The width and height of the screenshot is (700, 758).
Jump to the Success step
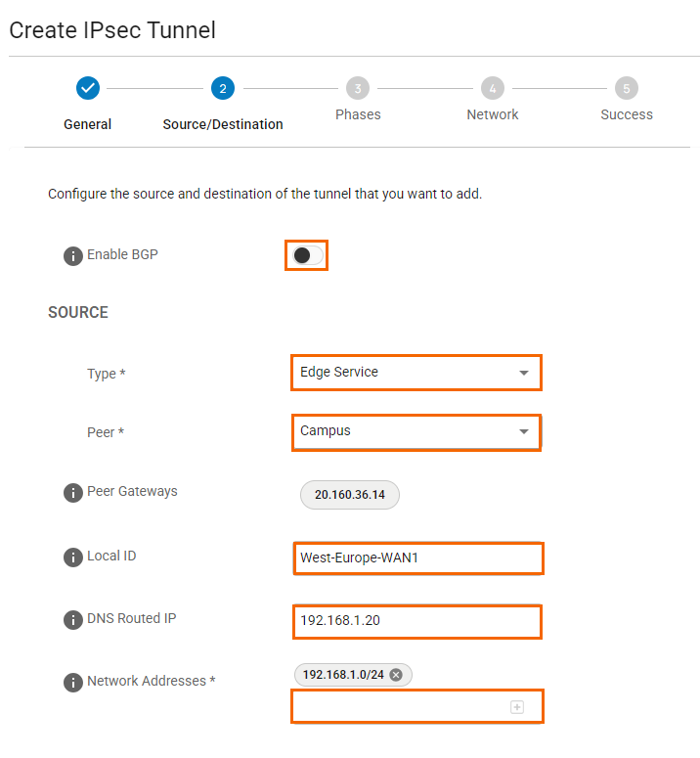(627, 88)
